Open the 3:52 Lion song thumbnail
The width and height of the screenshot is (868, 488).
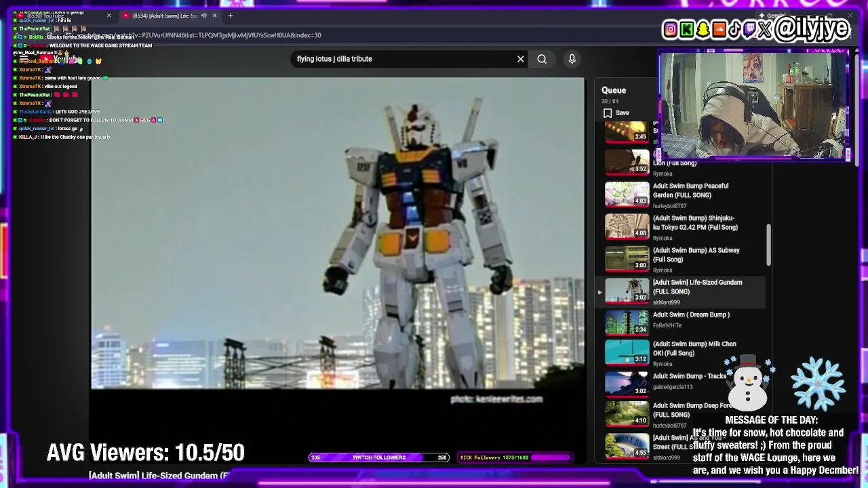(627, 162)
